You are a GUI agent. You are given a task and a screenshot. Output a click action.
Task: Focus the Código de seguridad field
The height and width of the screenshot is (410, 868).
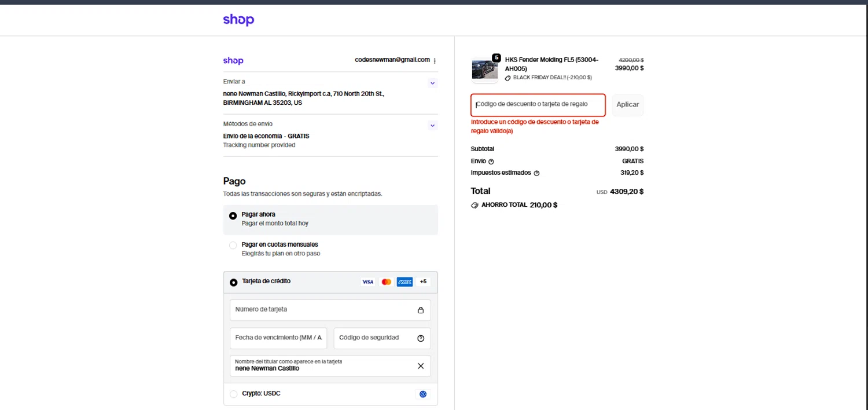[x=382, y=338]
